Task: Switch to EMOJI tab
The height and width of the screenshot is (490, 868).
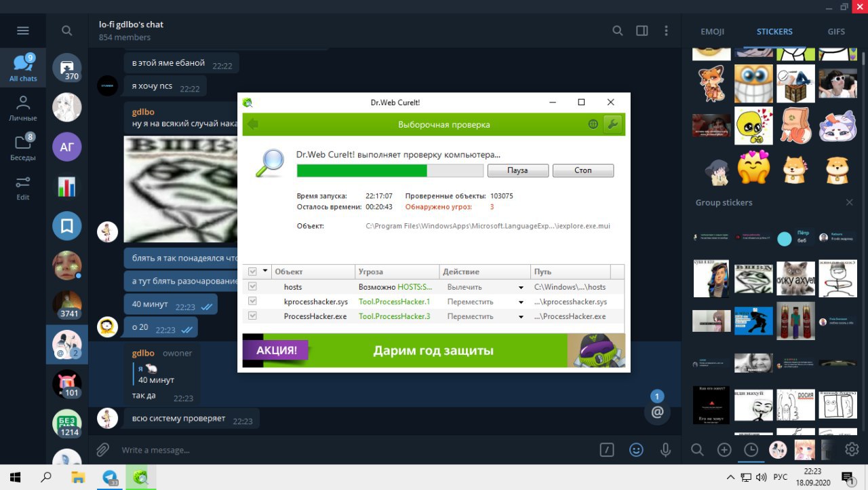Action: point(712,31)
